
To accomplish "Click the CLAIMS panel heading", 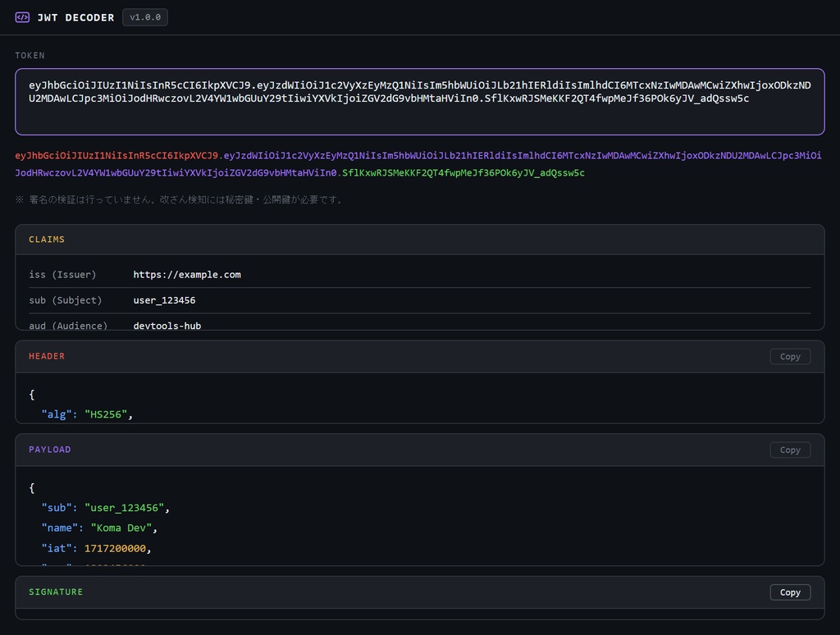I will point(47,240).
